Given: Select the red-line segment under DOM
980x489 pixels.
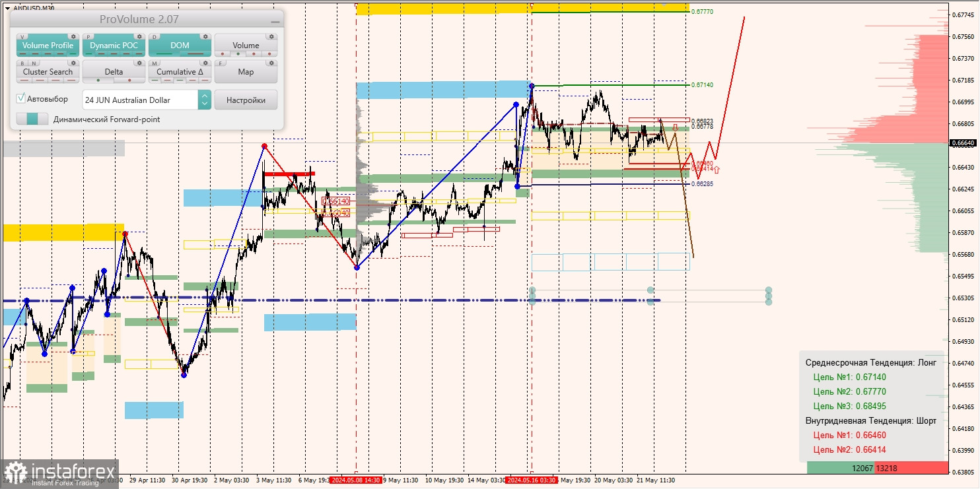Looking at the screenshot, I should (195, 53).
